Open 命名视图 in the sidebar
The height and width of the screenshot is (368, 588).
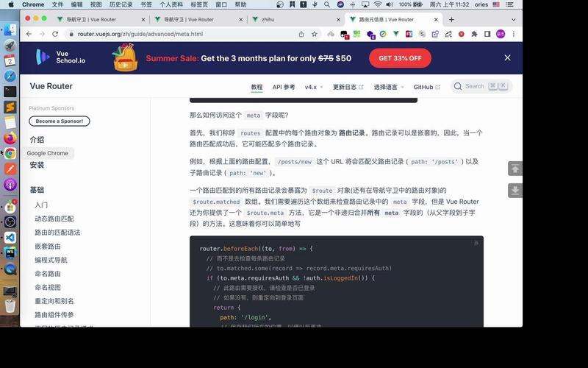48,288
